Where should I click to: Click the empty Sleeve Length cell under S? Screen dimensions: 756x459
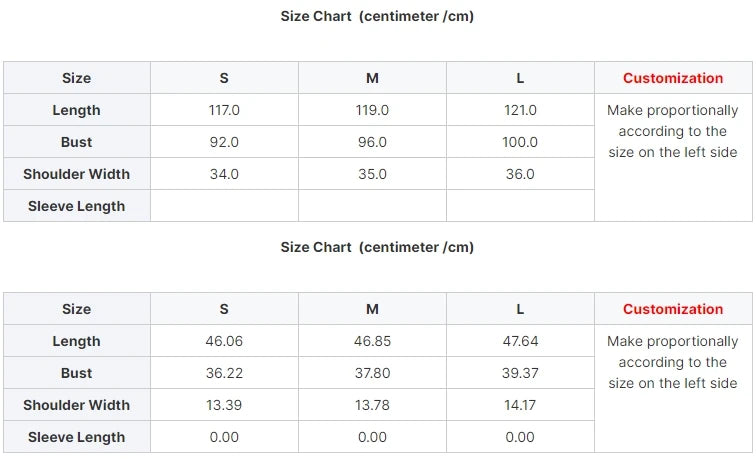(224, 206)
